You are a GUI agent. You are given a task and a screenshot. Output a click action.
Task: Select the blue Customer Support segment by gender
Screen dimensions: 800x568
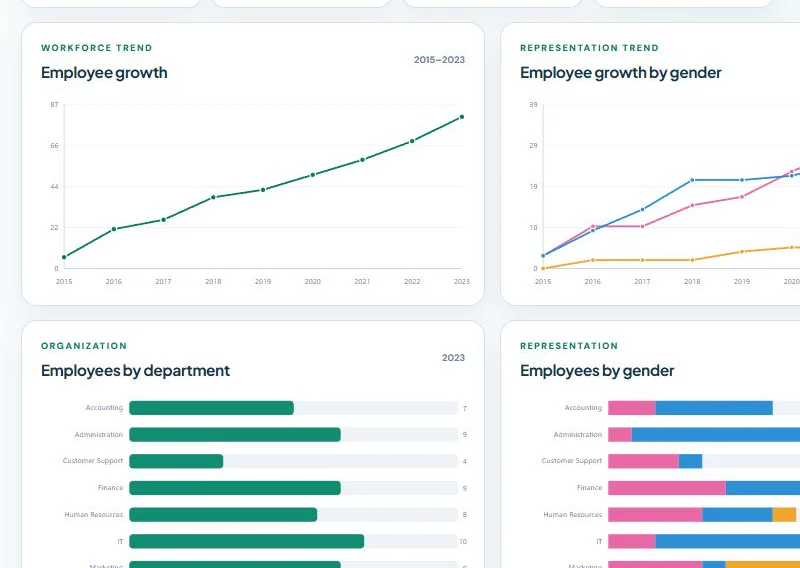coord(691,461)
